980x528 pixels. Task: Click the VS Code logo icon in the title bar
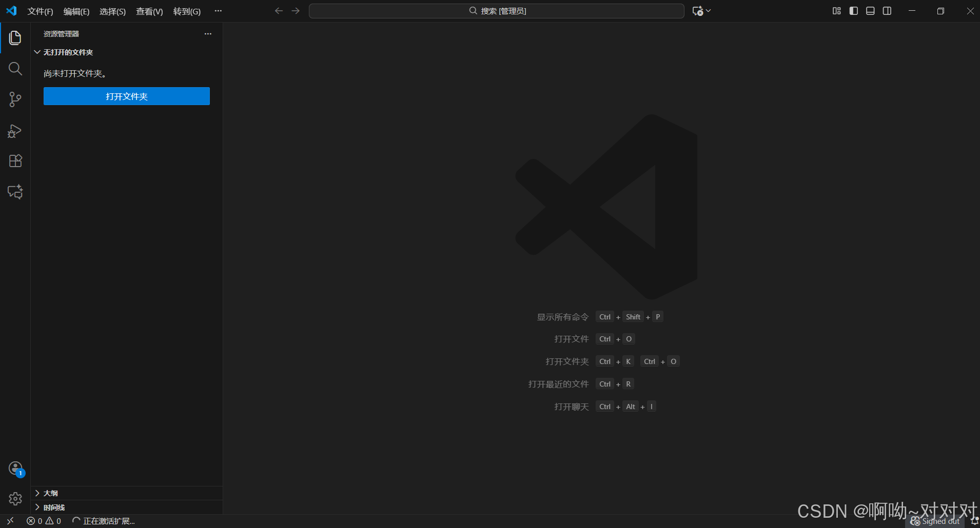(x=11, y=11)
